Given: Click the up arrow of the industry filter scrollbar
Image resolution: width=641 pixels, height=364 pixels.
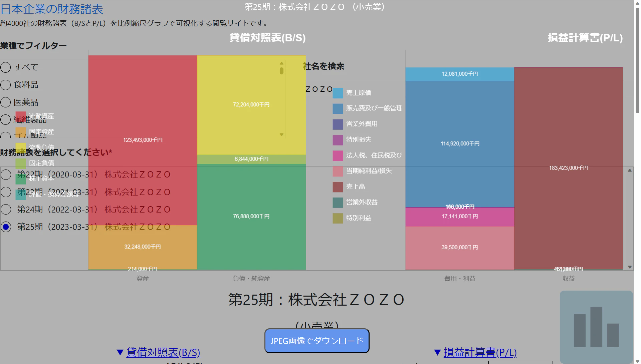Looking at the screenshot, I should coord(282,63).
